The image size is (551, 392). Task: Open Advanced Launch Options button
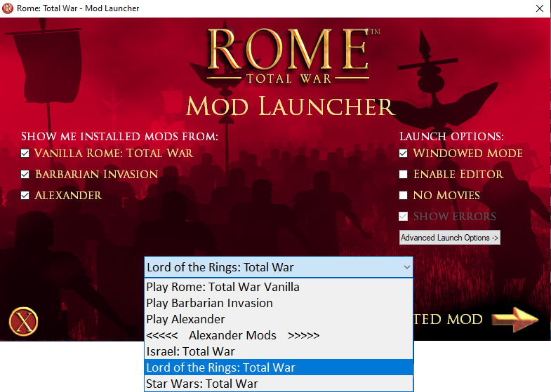point(450,238)
